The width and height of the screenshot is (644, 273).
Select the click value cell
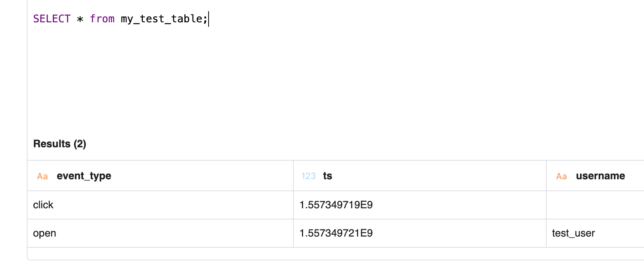pos(43,205)
